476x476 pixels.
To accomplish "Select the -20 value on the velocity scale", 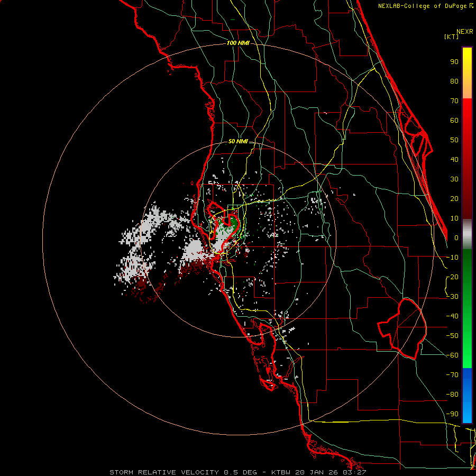I will click(452, 277).
